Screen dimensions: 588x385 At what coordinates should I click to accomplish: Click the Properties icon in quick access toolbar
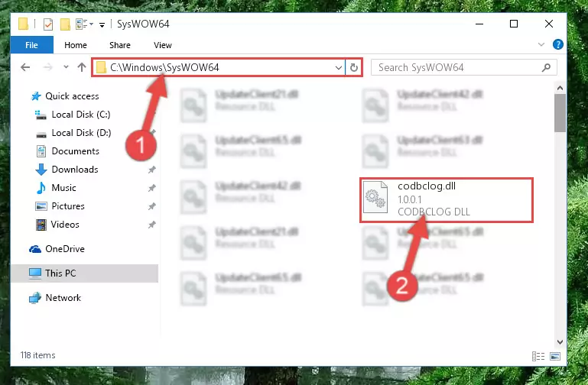click(48, 24)
